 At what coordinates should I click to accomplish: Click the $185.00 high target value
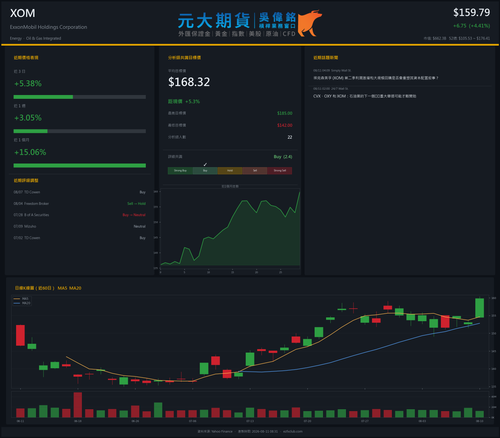pos(285,113)
